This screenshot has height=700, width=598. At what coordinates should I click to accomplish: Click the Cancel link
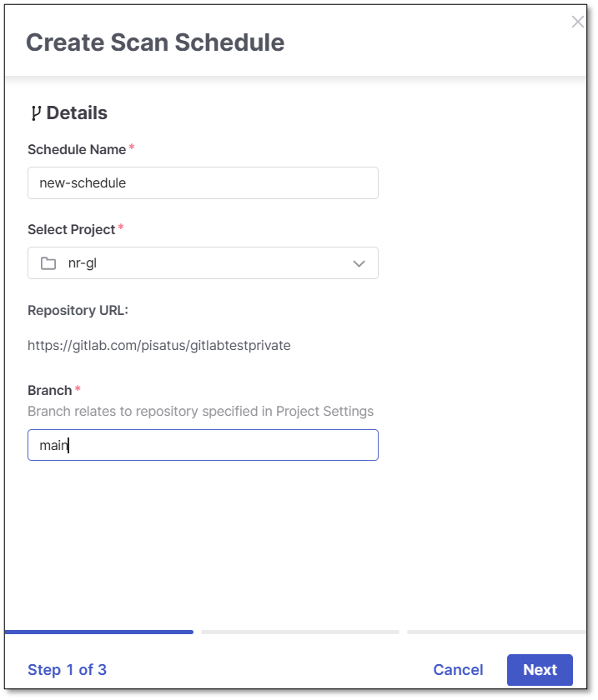[458, 670]
